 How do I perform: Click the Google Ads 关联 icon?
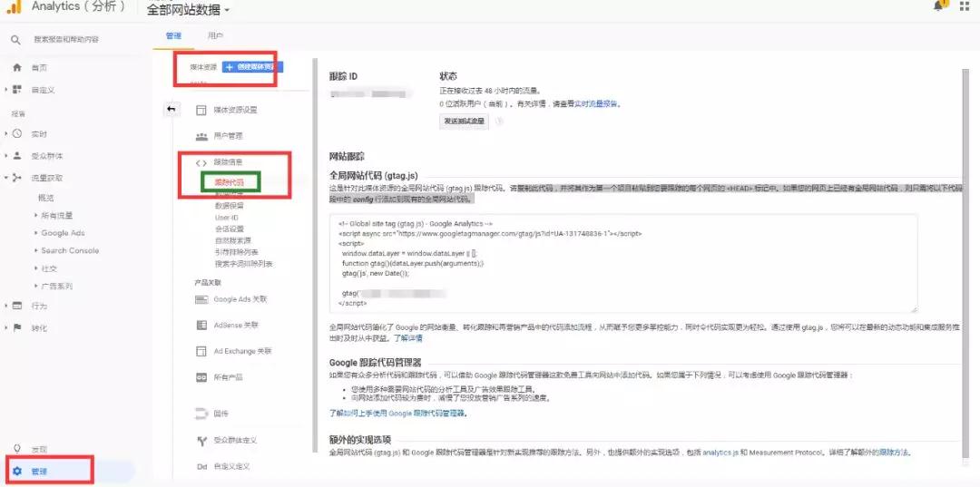201,299
